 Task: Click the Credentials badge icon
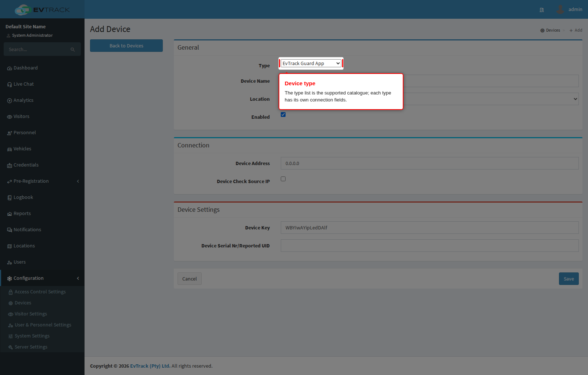(x=10, y=165)
